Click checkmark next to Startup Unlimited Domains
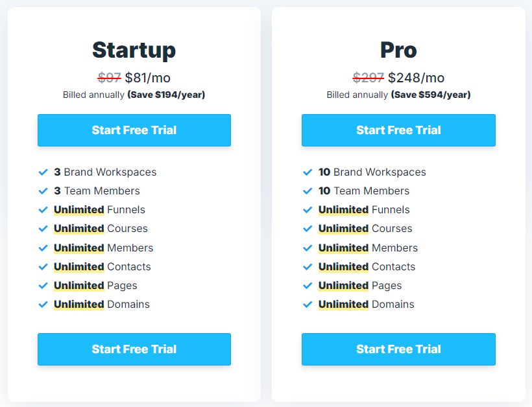The image size is (532, 407). pos(43,305)
